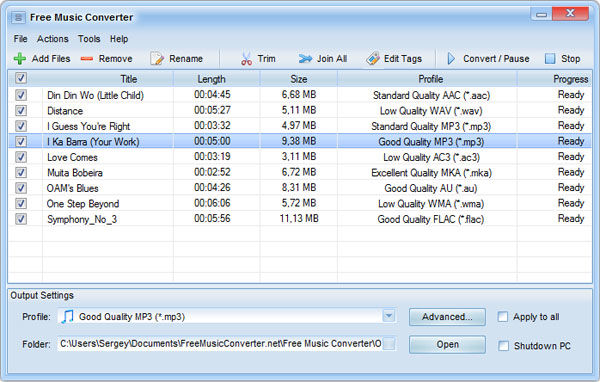600x382 pixels.
Task: Enable the Shutdown PC checkbox
Action: click(x=504, y=346)
